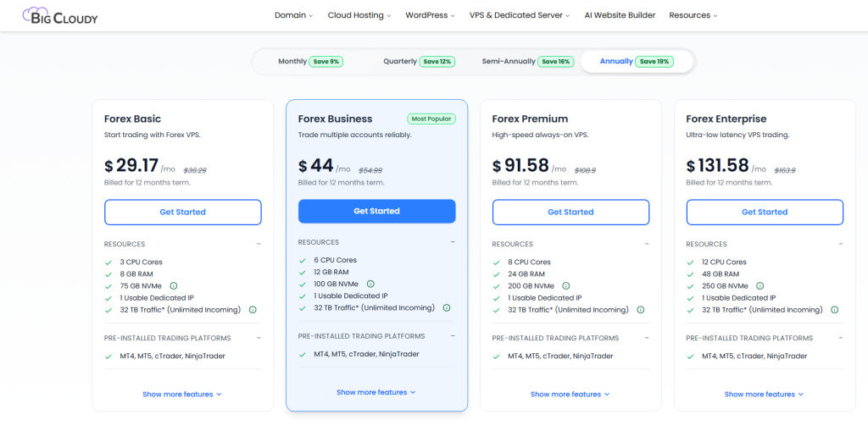Image resolution: width=868 pixels, height=431 pixels.
Task: Collapse Trading Platforms section in Forex Business
Action: 453,336
